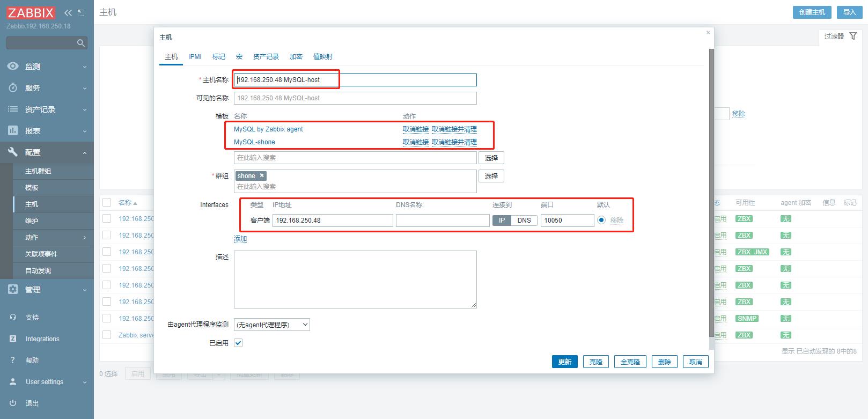Expand the 动作 submenu arrow
868x419 pixels.
click(85, 238)
